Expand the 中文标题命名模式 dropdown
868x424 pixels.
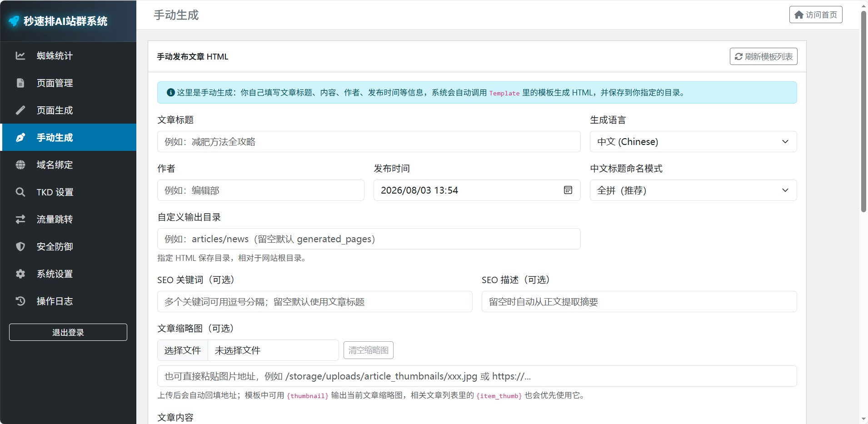693,190
